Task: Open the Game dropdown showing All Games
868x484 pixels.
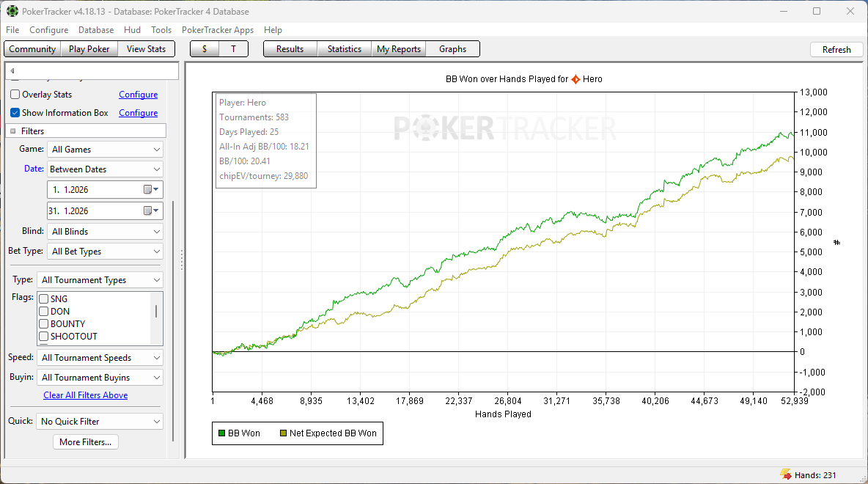Action: point(106,150)
